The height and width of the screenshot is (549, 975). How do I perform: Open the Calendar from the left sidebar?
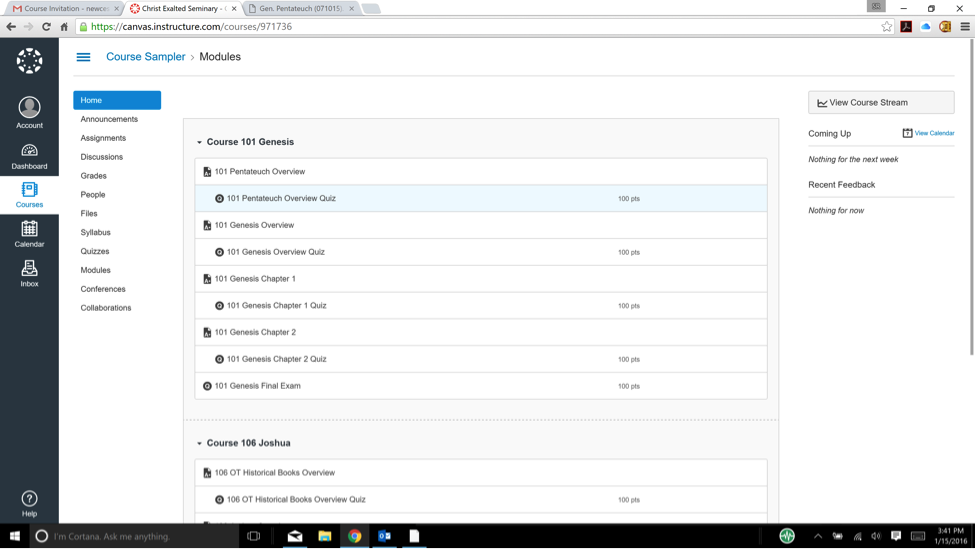(29, 234)
